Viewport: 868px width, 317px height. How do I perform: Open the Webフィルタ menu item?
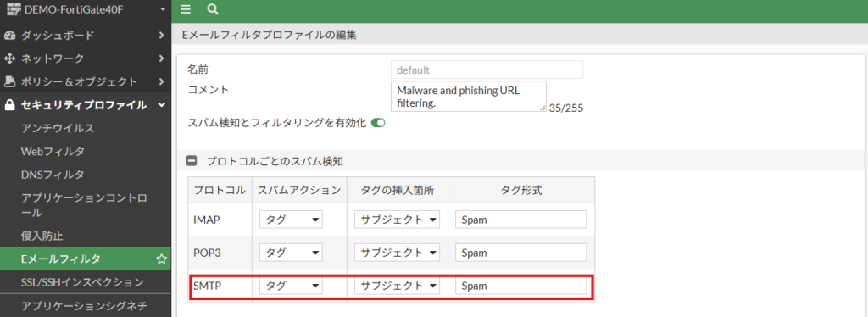53,151
